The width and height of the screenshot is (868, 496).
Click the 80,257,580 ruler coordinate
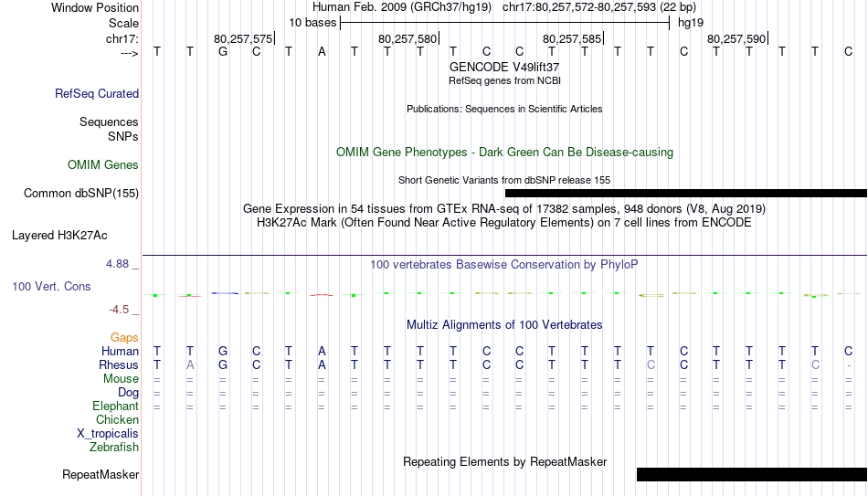408,38
